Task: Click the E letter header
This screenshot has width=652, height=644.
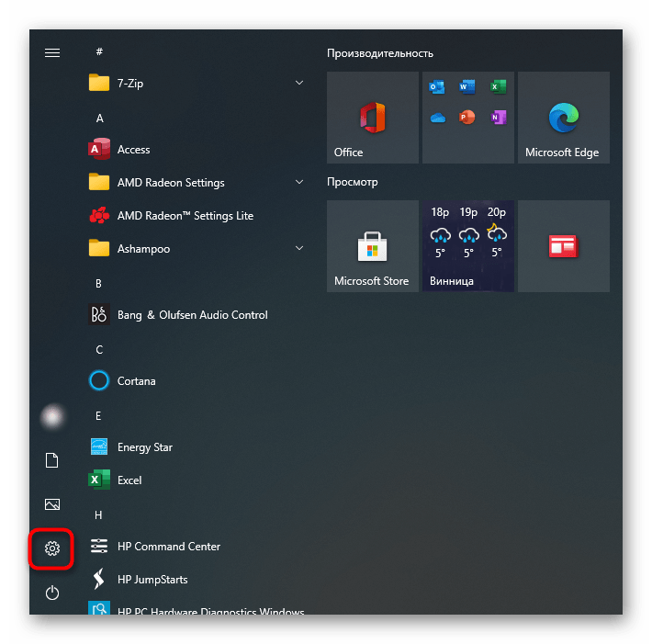Action: tap(98, 415)
